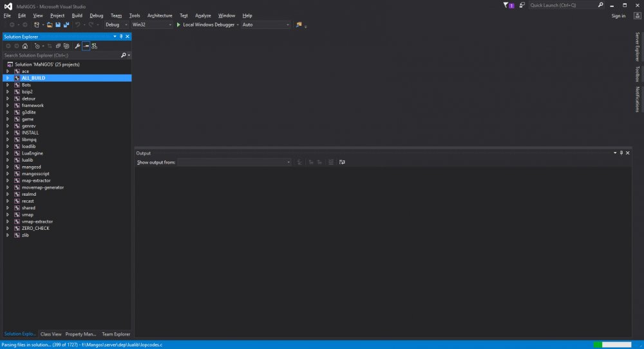Pin the Solution Explorer panel
Screen dimensions: 644x349
pos(121,37)
